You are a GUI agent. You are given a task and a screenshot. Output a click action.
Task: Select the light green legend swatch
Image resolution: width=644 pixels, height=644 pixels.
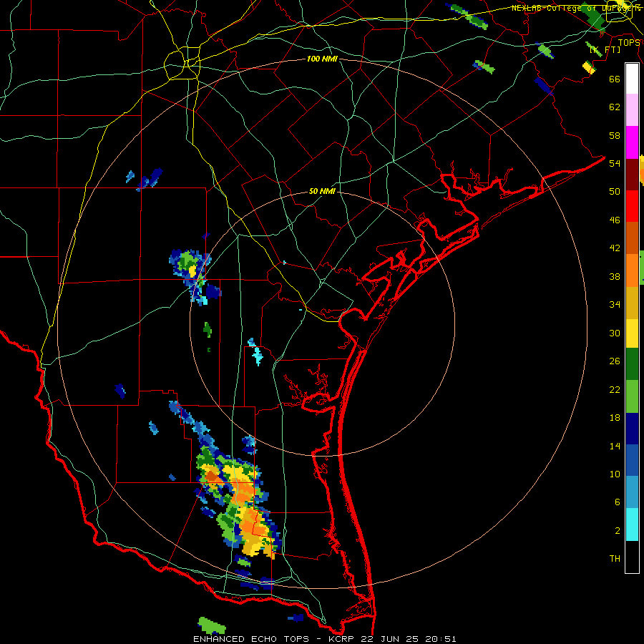click(x=632, y=396)
